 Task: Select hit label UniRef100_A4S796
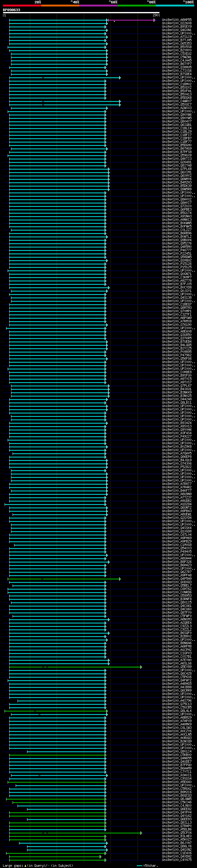pyautogui.click(x=176, y=700)
